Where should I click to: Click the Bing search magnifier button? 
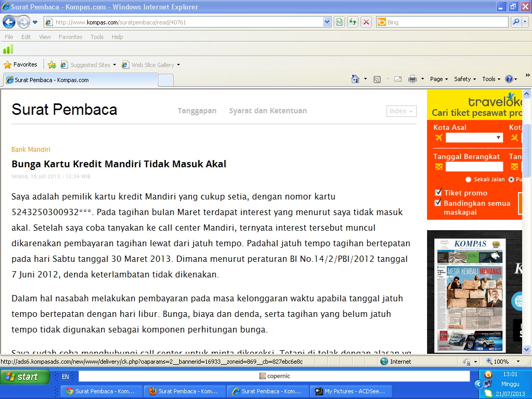516,22
